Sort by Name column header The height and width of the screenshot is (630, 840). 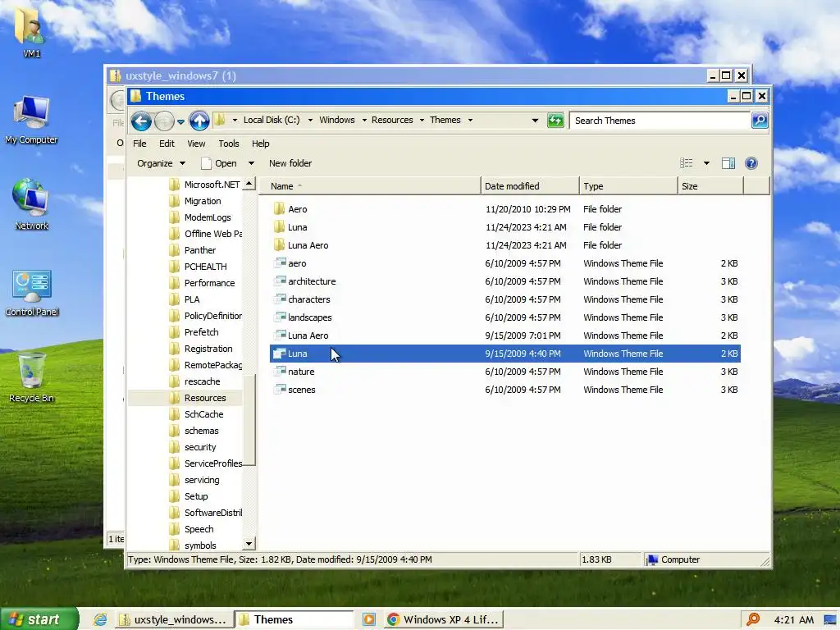pos(370,186)
